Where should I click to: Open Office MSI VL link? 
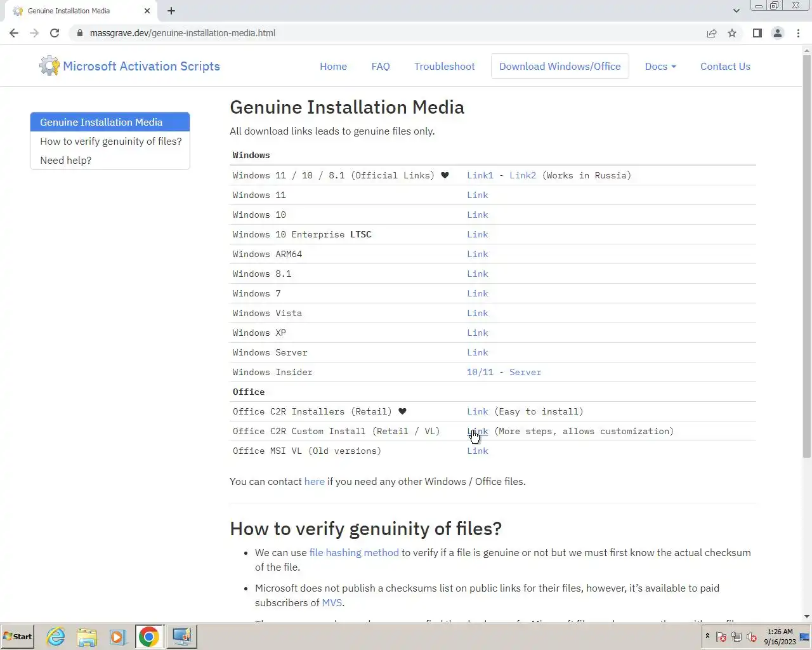click(478, 451)
